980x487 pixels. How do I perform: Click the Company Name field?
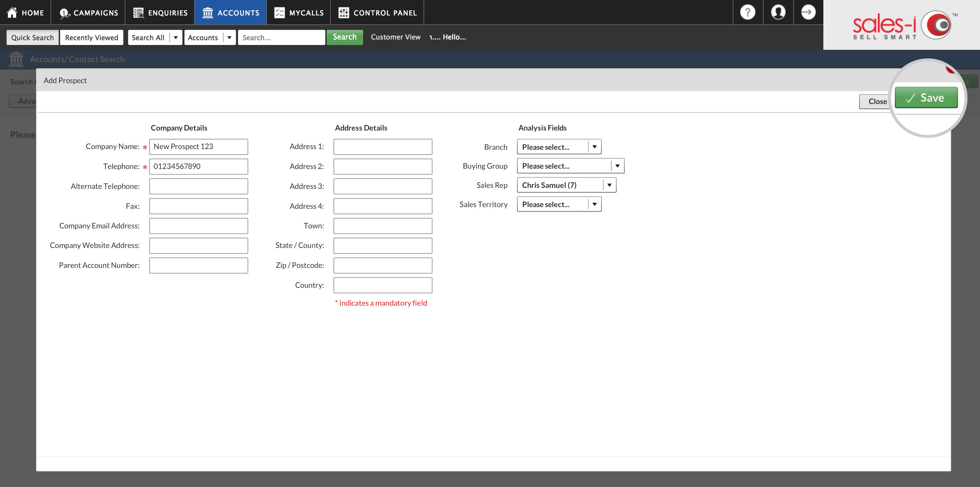[x=199, y=147]
